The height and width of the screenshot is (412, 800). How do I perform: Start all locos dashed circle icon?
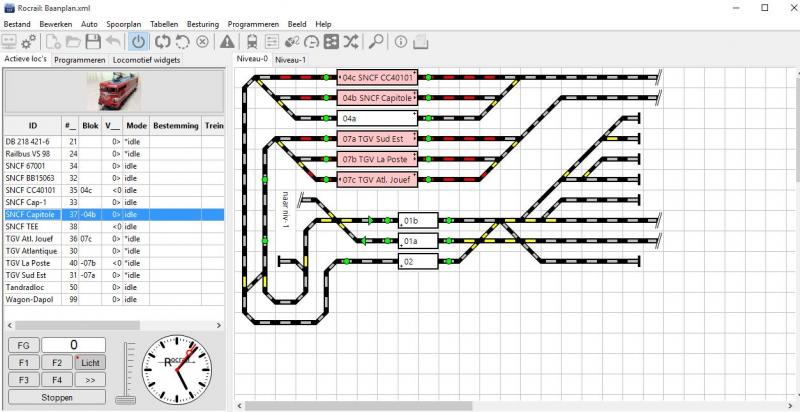(x=183, y=42)
